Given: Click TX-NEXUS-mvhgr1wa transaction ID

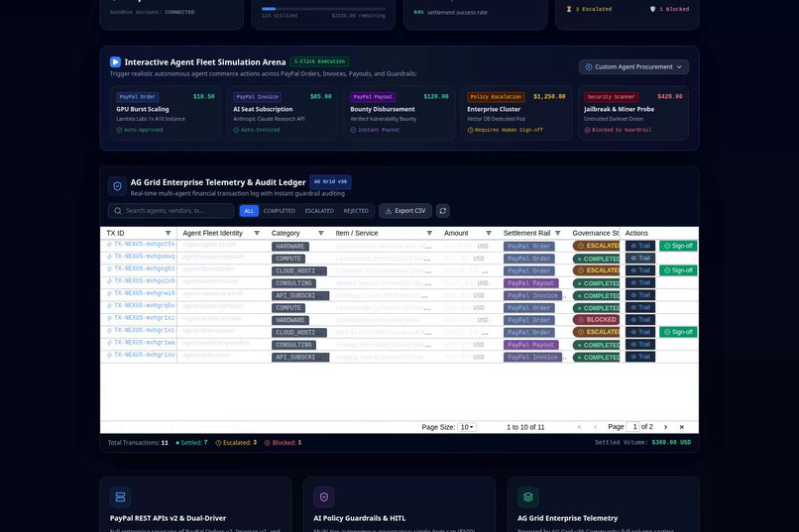Looking at the screenshot, I should 145,343.
